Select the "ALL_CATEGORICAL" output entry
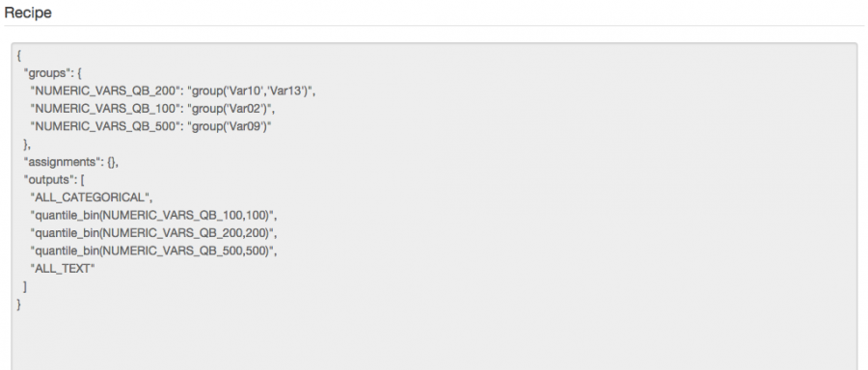 tap(92, 198)
